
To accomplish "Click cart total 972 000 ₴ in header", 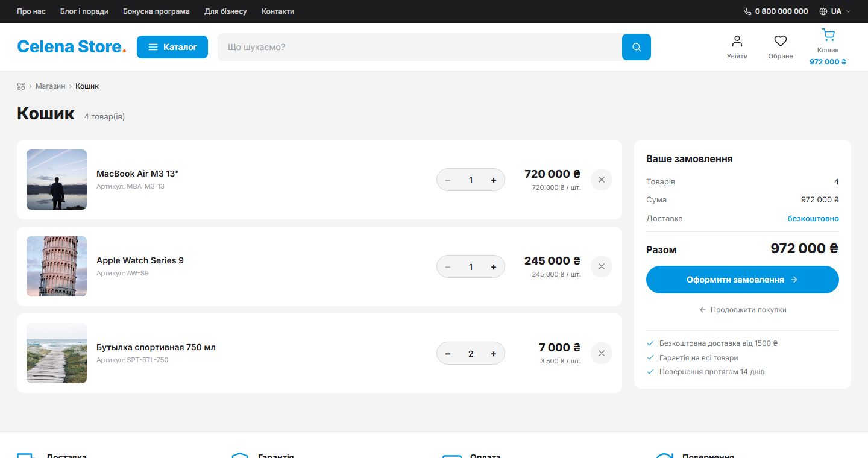I will [828, 61].
